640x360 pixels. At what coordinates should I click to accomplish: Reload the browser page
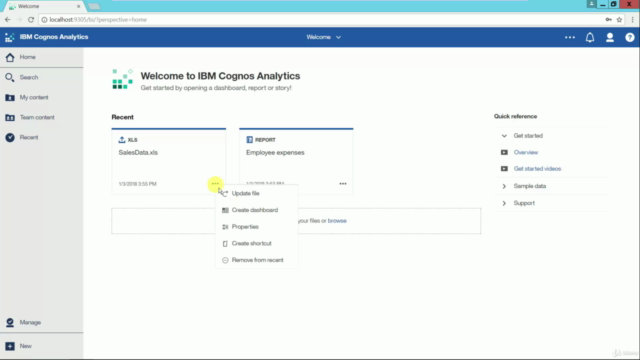pyautogui.click(x=31, y=20)
